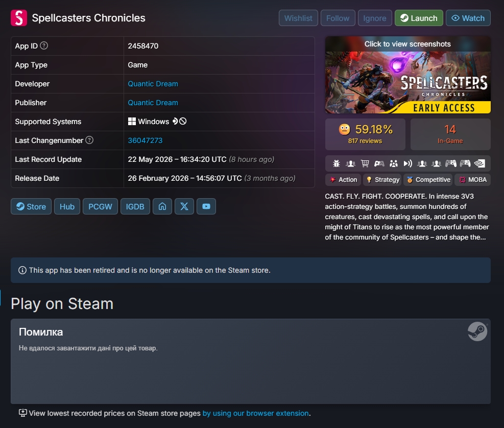This screenshot has height=428, width=504.
Task: Click the Spellcasters Chronicles pink S logo
Action: click(19, 18)
